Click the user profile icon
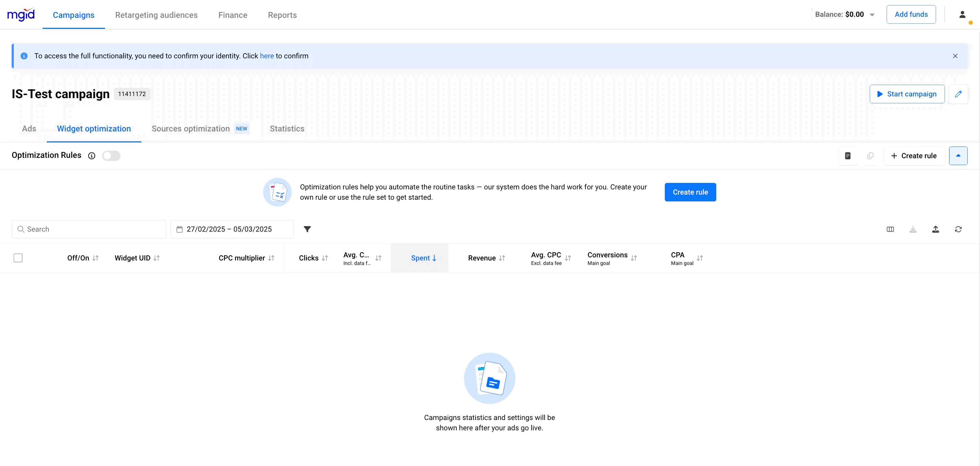 (962, 15)
